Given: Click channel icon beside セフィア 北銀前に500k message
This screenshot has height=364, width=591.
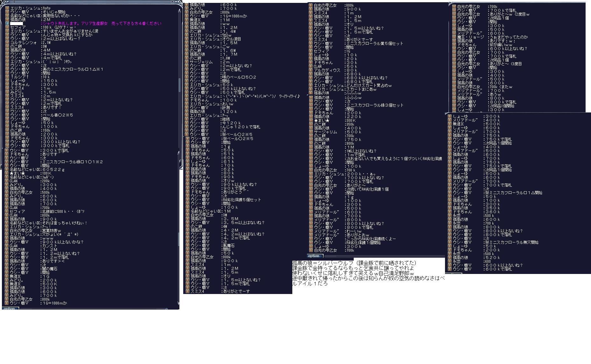Looking at the screenshot, I should point(7,212).
